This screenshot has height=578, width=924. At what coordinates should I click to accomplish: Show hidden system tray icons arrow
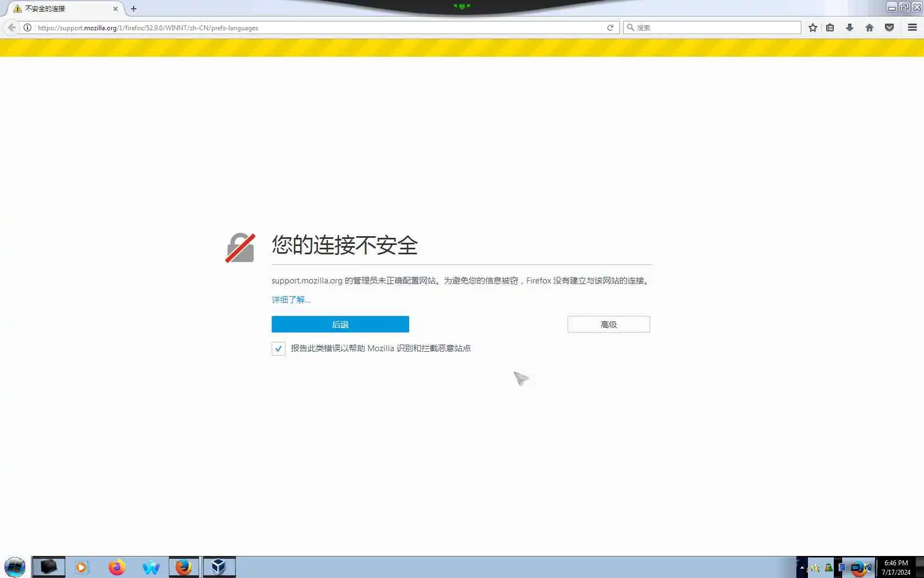pos(802,568)
